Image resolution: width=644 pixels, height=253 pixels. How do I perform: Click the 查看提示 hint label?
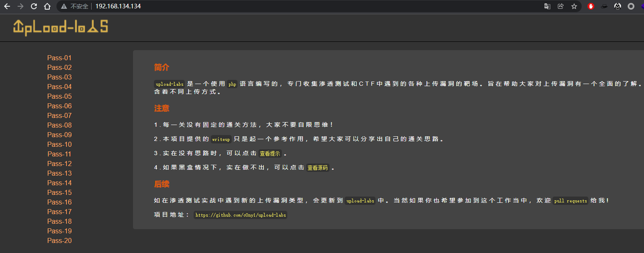point(270,153)
